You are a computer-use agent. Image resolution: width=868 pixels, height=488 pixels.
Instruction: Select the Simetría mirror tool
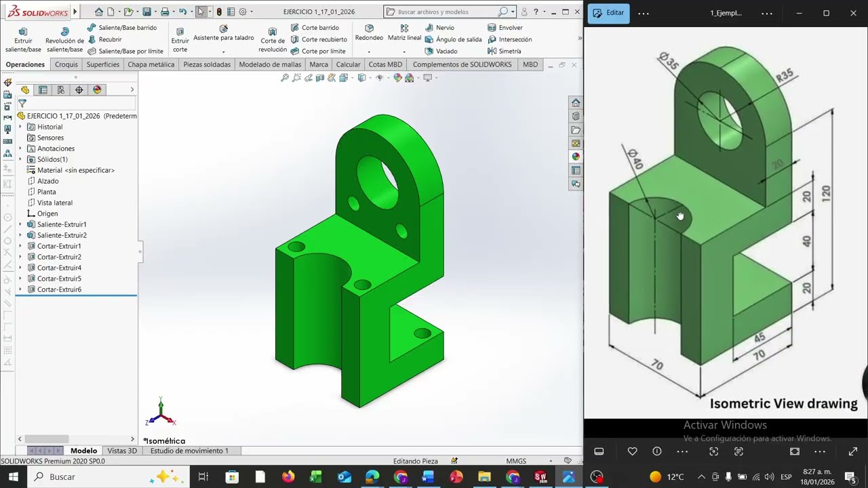point(505,51)
